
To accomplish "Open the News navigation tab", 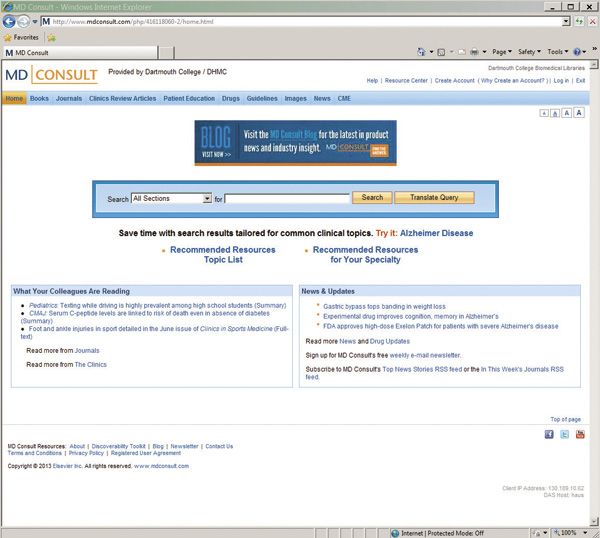I will [x=322, y=98].
